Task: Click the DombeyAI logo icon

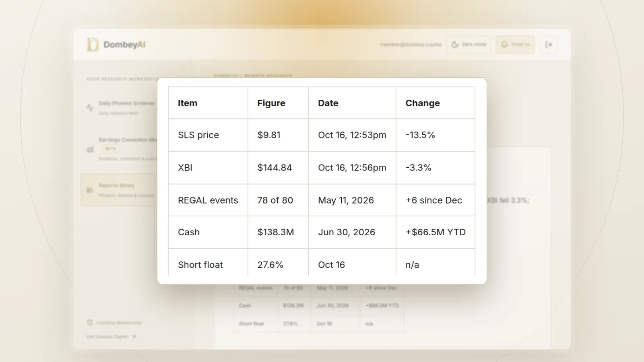Action: (x=93, y=45)
